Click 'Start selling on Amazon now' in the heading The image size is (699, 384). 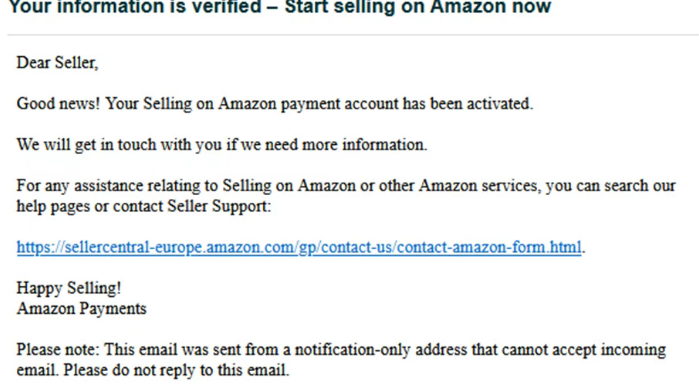tap(418, 7)
